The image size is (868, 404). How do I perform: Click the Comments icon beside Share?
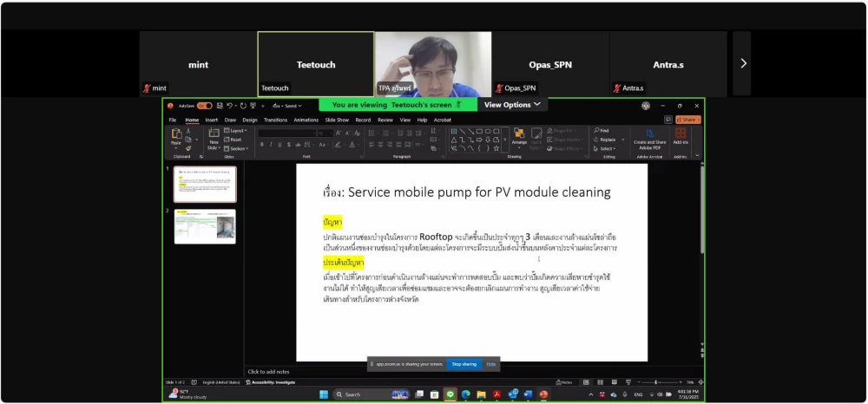(668, 120)
